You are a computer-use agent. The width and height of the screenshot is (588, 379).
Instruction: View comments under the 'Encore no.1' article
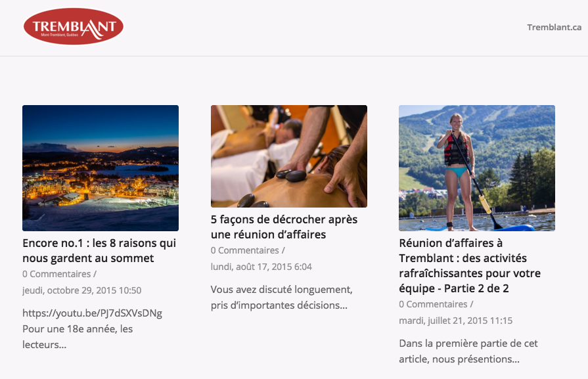click(57, 274)
